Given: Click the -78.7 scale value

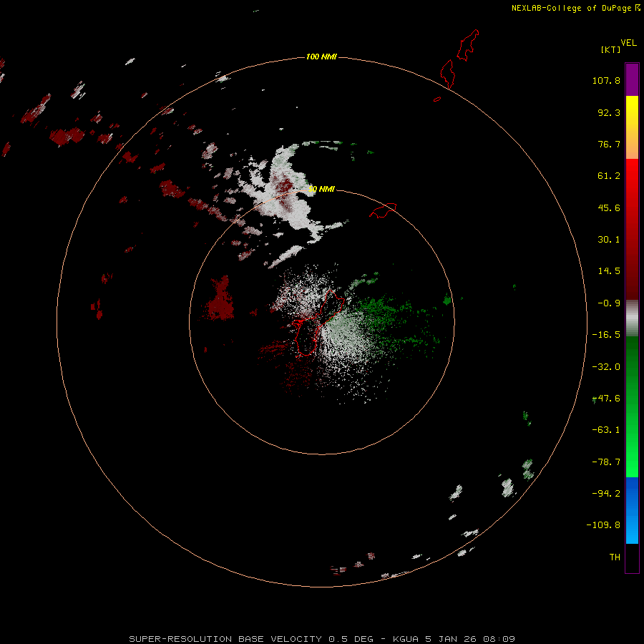Looking at the screenshot, I should click(606, 462).
